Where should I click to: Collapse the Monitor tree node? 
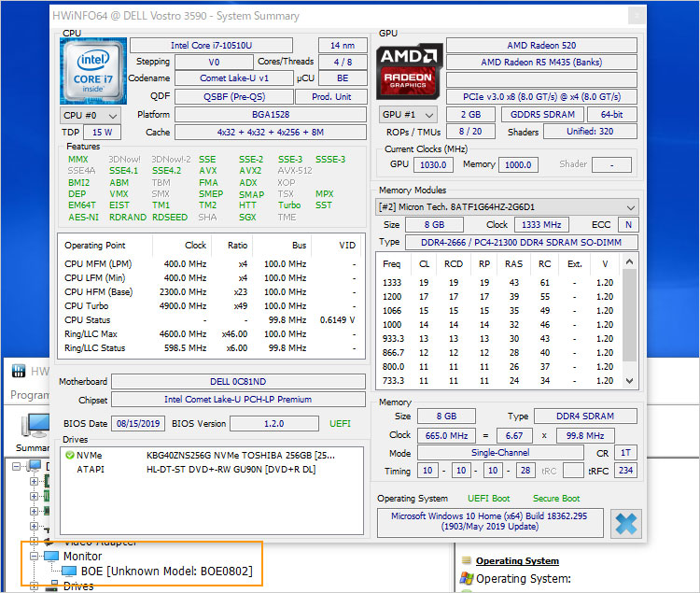coord(34,557)
